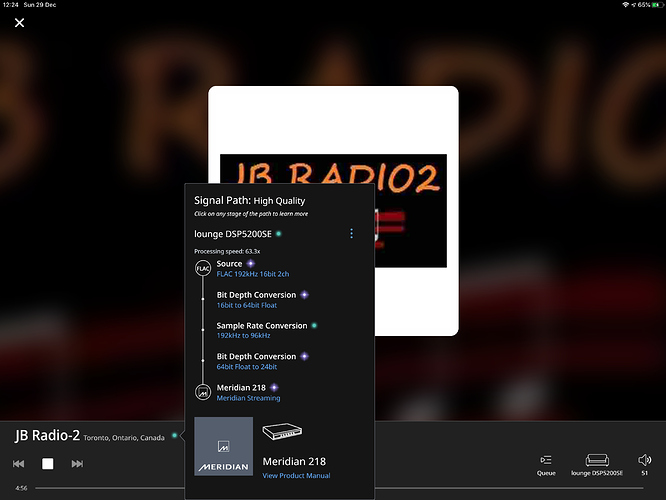Click the star icon next to Meridian 218

coord(274,387)
